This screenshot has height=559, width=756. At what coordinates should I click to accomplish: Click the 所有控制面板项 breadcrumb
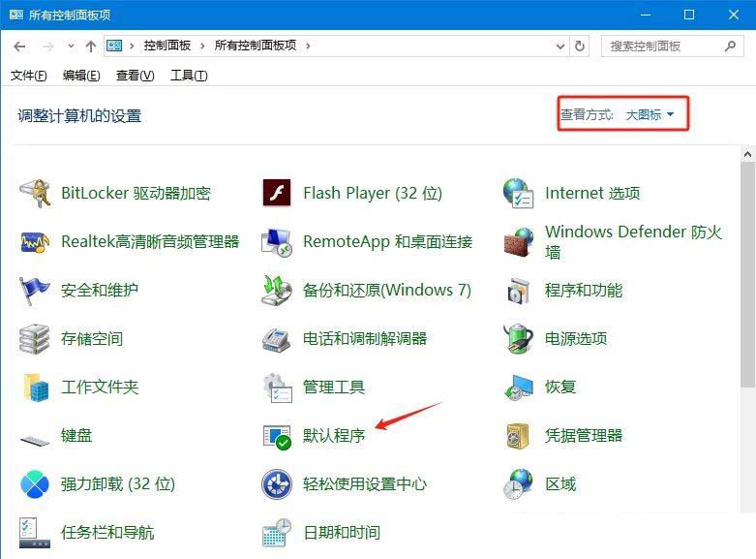256,46
